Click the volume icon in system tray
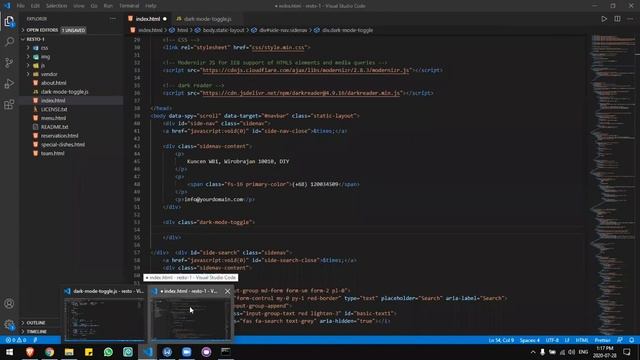The height and width of the screenshot is (360, 640). coord(571,352)
